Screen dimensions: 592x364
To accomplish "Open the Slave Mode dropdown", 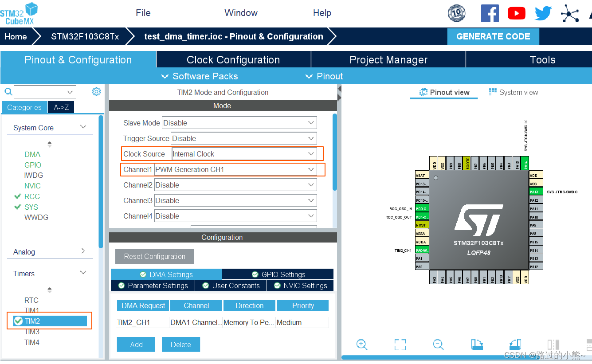I will pyautogui.click(x=239, y=123).
